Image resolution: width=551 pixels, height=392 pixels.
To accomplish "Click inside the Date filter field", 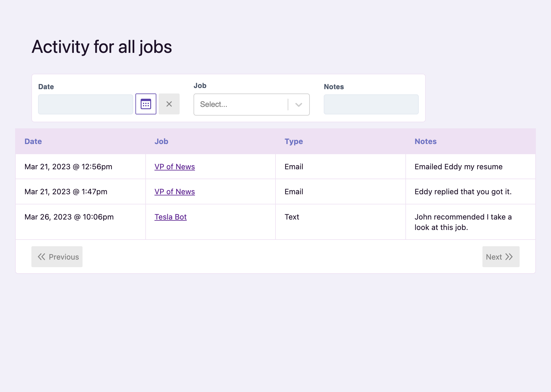I will pyautogui.click(x=85, y=104).
